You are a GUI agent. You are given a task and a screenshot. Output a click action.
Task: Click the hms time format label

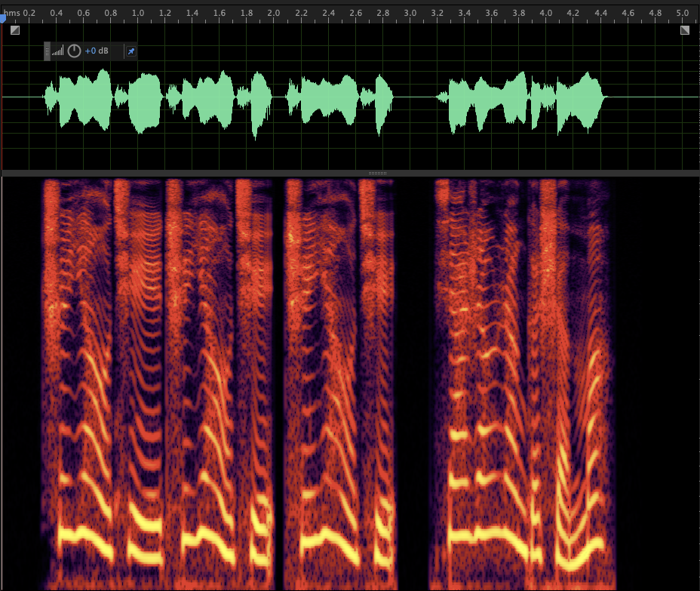[x=11, y=13]
